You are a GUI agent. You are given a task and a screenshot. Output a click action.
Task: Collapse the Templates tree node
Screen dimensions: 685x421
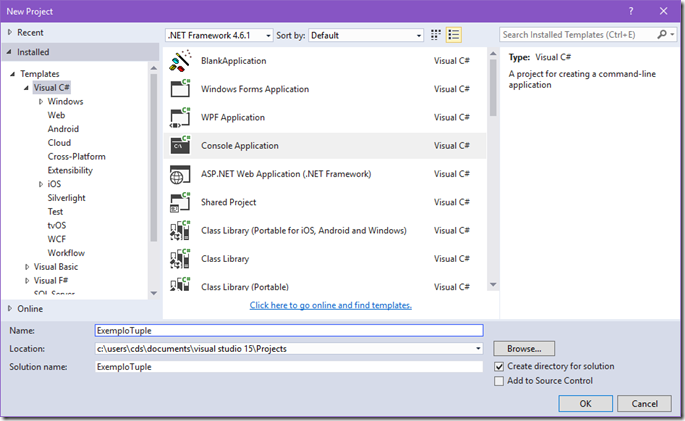[x=13, y=74]
